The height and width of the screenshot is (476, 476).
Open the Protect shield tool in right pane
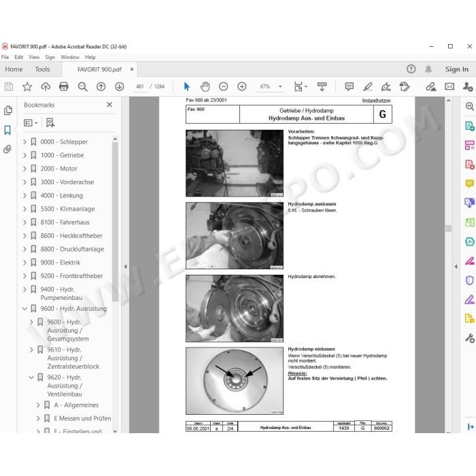tap(470, 280)
